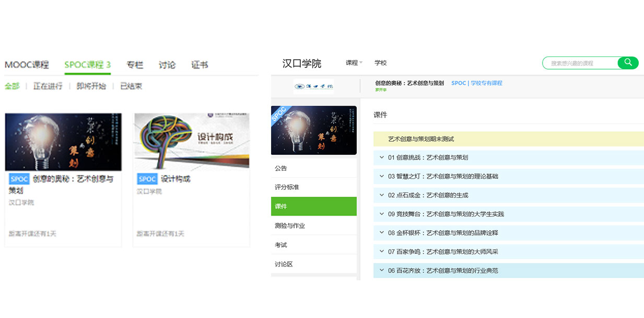This screenshot has height=318, width=644.
Task: Go to the 讨论 tab
Action: pyautogui.click(x=167, y=65)
